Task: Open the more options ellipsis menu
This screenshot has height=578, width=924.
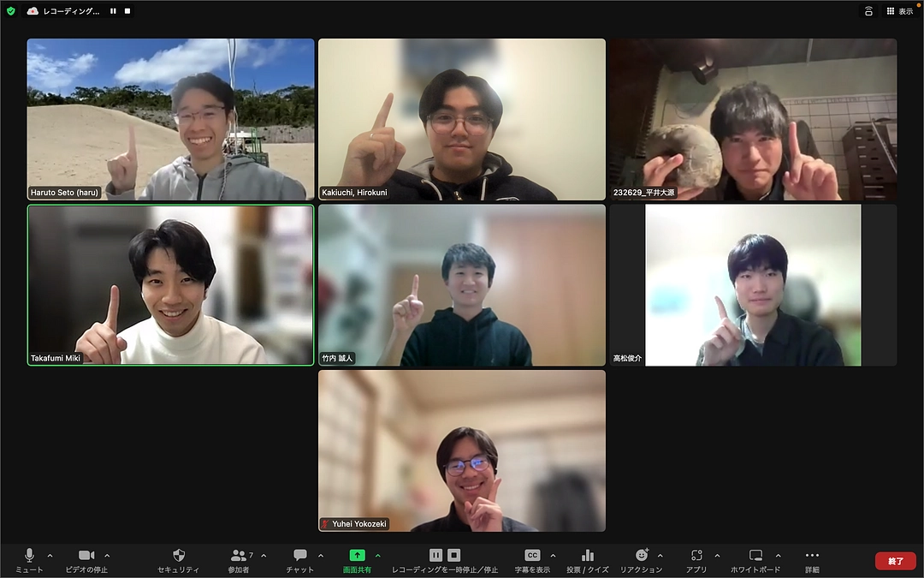Action: 812,556
